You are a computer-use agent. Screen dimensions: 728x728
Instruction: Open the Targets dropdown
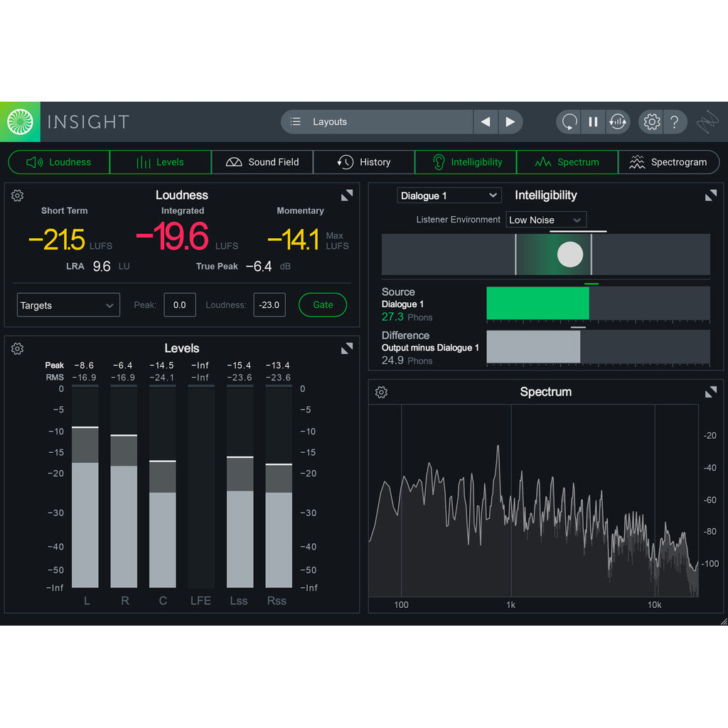pyautogui.click(x=68, y=305)
